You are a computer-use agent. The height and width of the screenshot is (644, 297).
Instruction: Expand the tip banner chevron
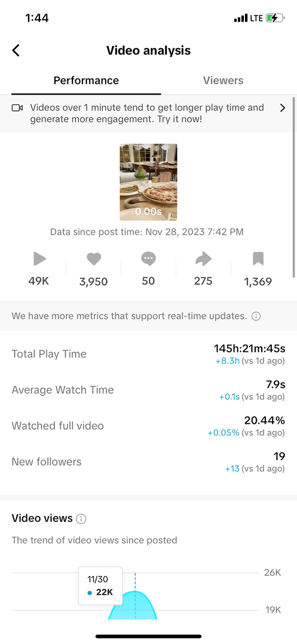(282, 108)
